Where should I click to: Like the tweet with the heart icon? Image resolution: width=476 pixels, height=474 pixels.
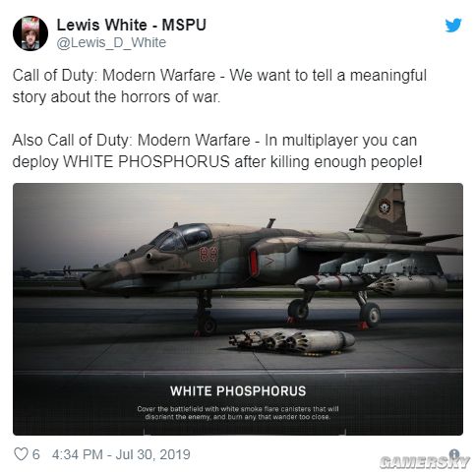tap(21, 454)
